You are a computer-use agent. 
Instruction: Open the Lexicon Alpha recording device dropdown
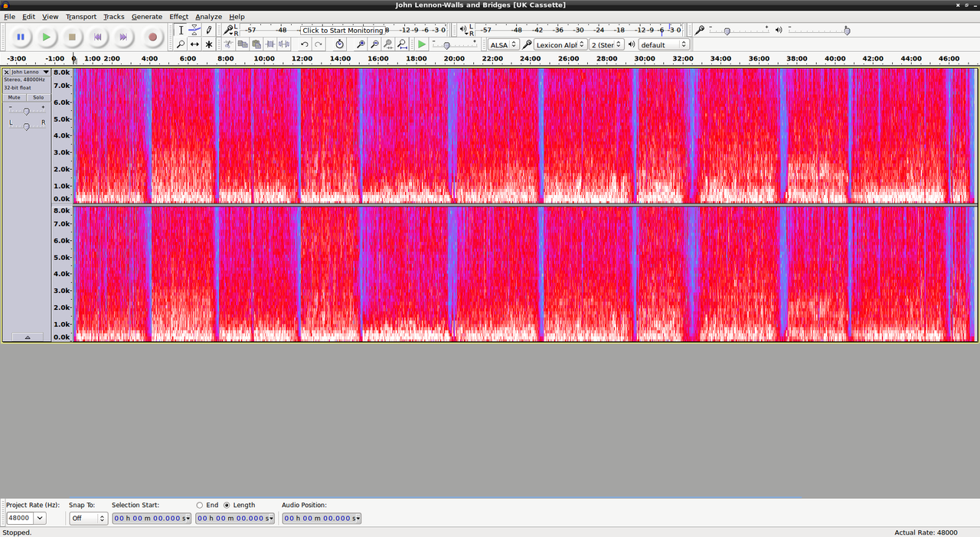[560, 44]
